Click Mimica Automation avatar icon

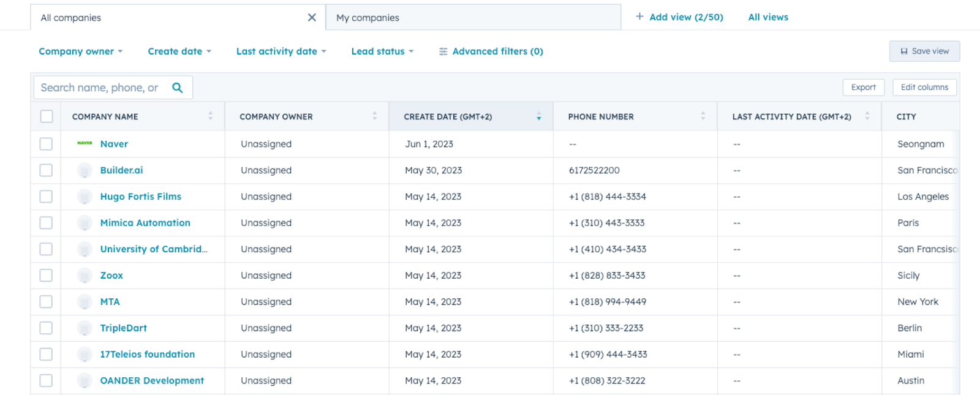[x=85, y=223]
